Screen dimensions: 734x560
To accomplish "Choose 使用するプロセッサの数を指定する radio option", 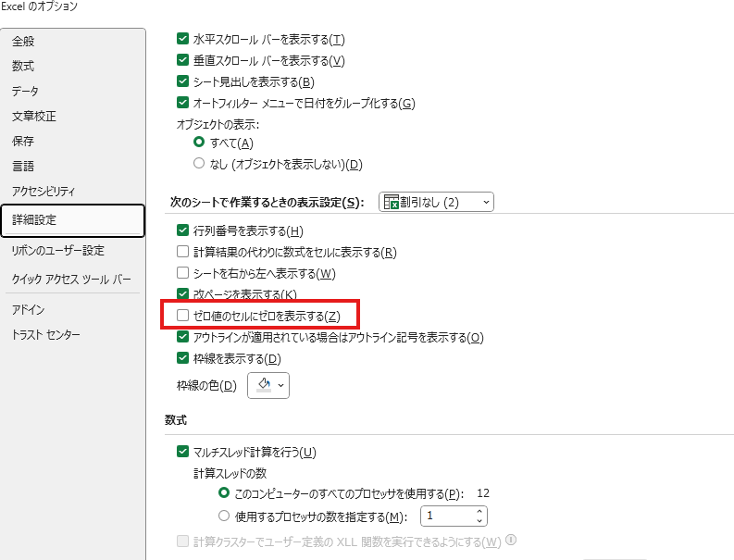I will click(223, 516).
